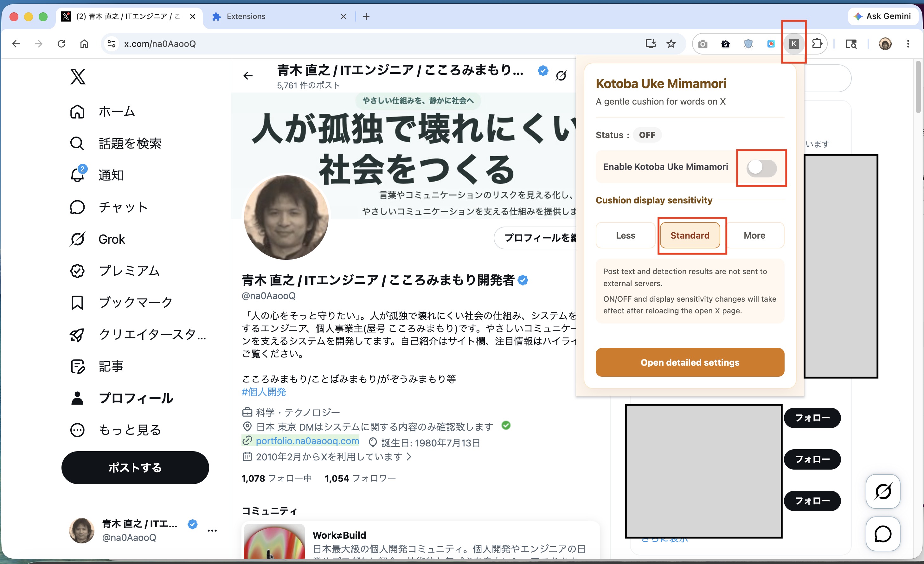Expand the 2010年2月からXを利用しています details
924x564 pixels.
(327, 457)
